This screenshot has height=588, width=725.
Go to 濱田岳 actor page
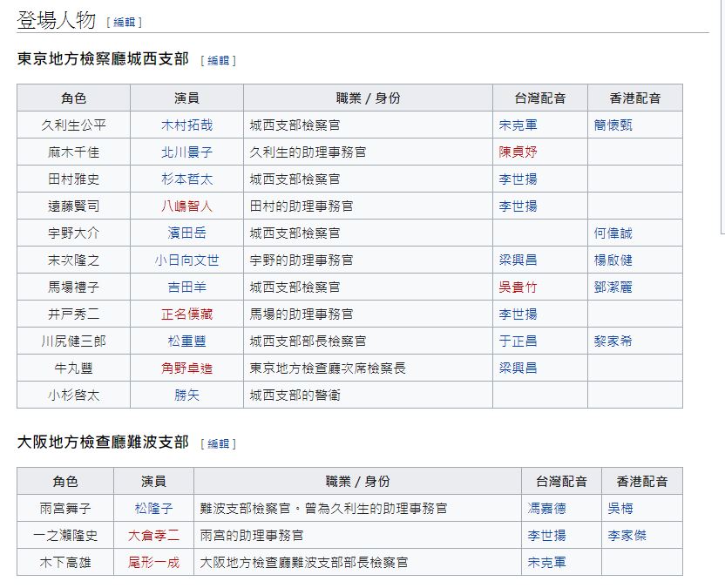coord(186,233)
